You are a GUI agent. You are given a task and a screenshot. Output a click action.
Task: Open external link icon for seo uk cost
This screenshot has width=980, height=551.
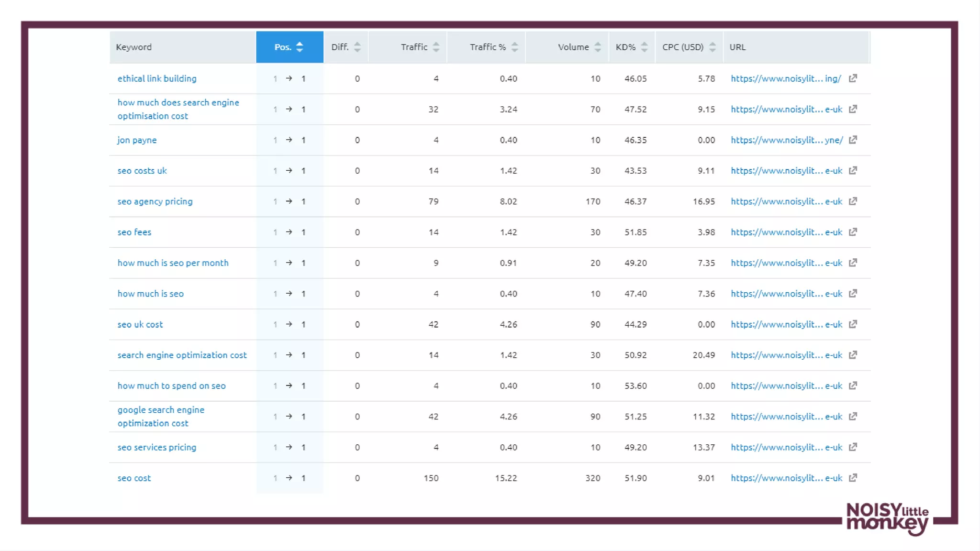[x=853, y=324]
